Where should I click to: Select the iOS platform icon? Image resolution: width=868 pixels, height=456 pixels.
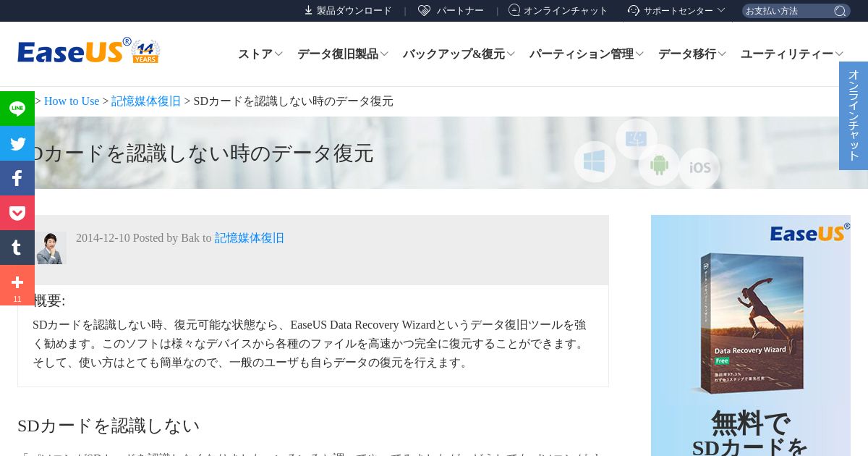click(699, 168)
